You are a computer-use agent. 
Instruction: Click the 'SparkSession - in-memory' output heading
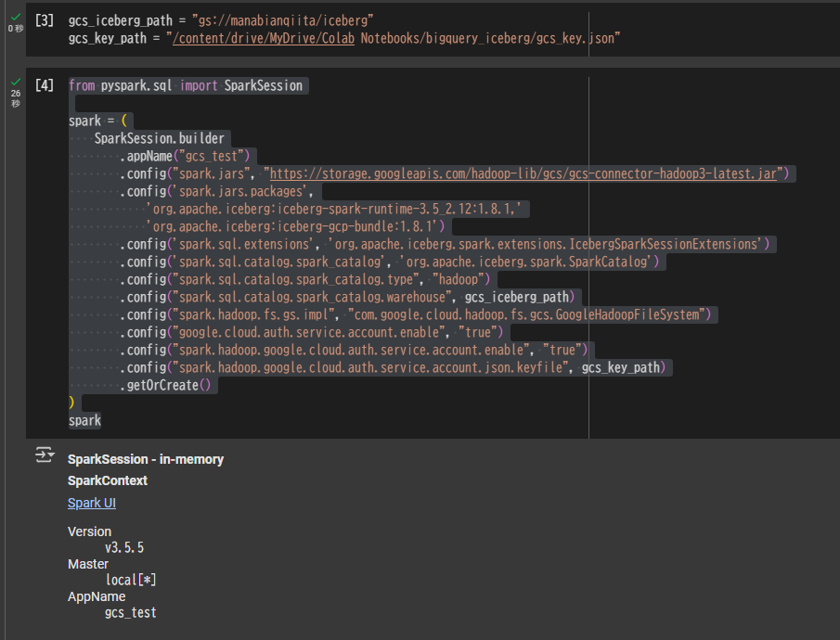point(146,459)
